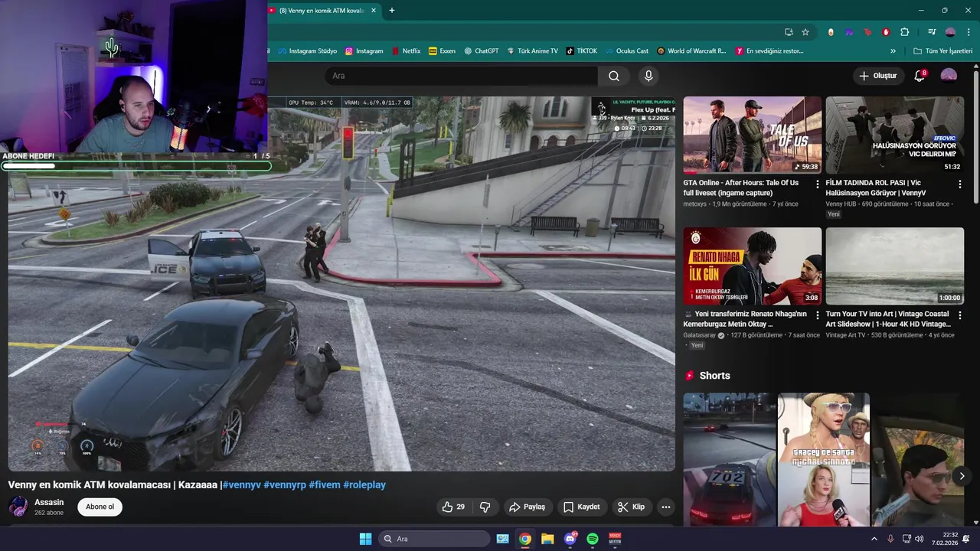Open a new browser tab
980x551 pixels.
pos(392,11)
